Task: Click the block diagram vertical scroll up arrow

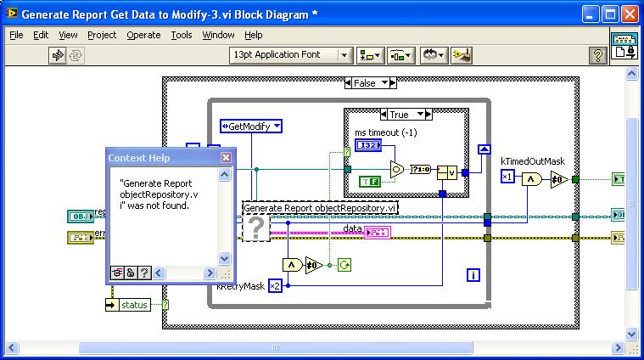Action: pyautogui.click(x=631, y=74)
